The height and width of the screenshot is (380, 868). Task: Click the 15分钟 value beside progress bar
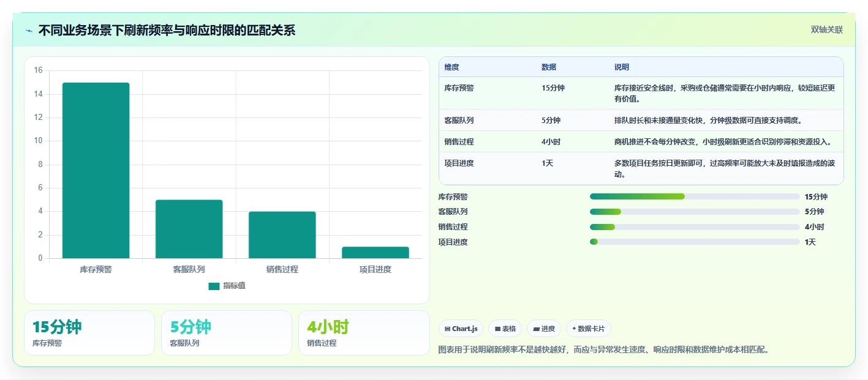pos(816,197)
